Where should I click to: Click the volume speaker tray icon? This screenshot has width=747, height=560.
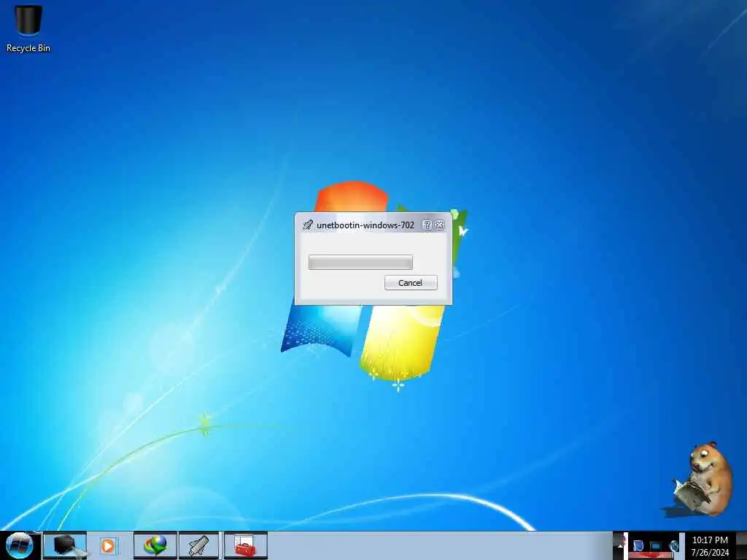(673, 545)
